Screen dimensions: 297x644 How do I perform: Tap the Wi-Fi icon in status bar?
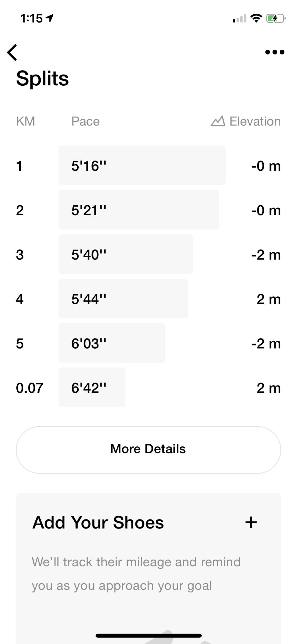256,18
